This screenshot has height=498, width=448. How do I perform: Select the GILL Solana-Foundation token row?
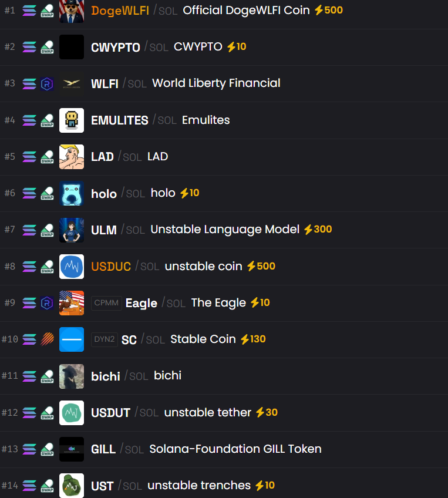[224, 449]
